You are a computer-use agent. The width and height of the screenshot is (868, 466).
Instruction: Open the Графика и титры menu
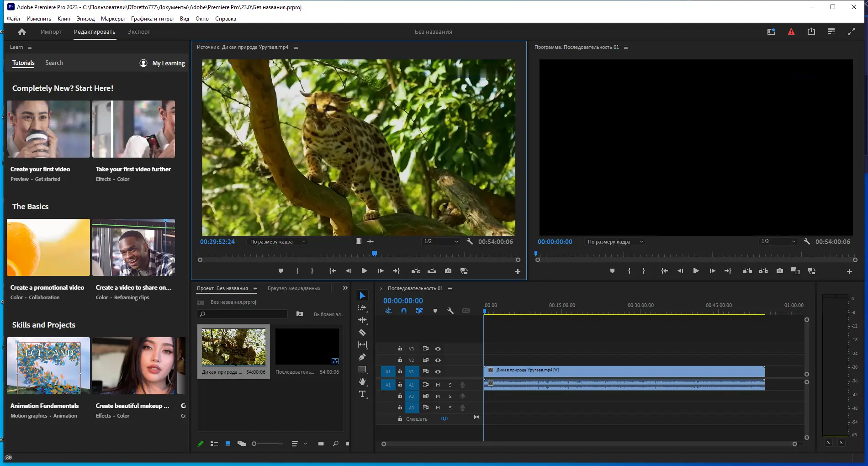coord(152,19)
